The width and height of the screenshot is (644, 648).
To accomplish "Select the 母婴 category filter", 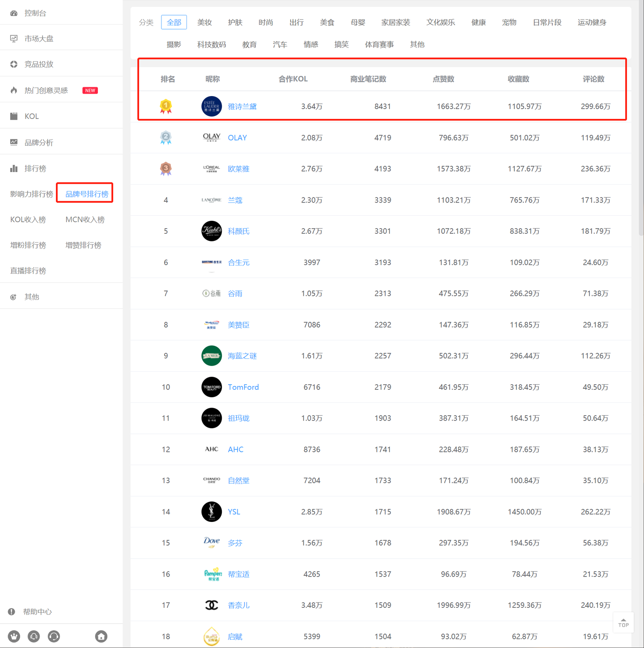I will (358, 22).
